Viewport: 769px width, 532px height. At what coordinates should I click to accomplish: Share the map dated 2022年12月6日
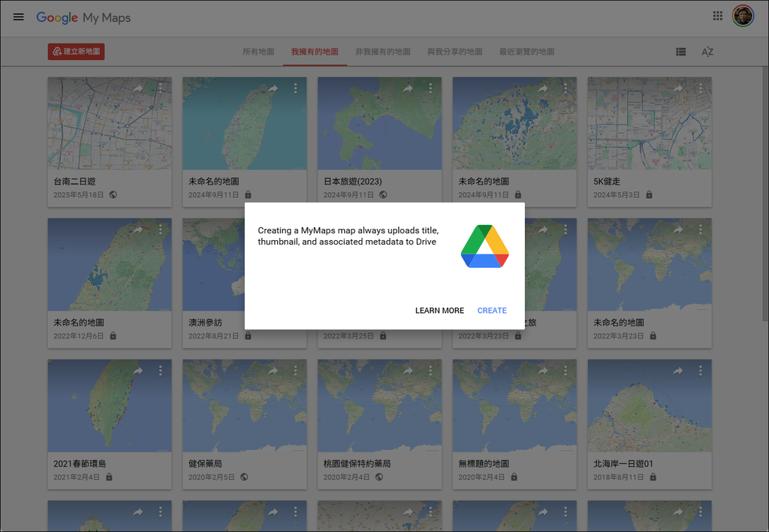[x=138, y=230]
